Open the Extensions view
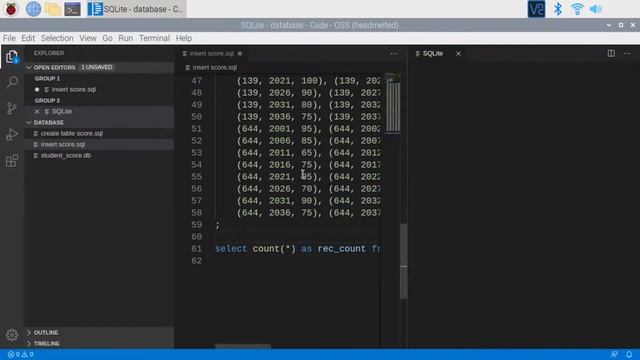640x360 pixels. point(12,160)
